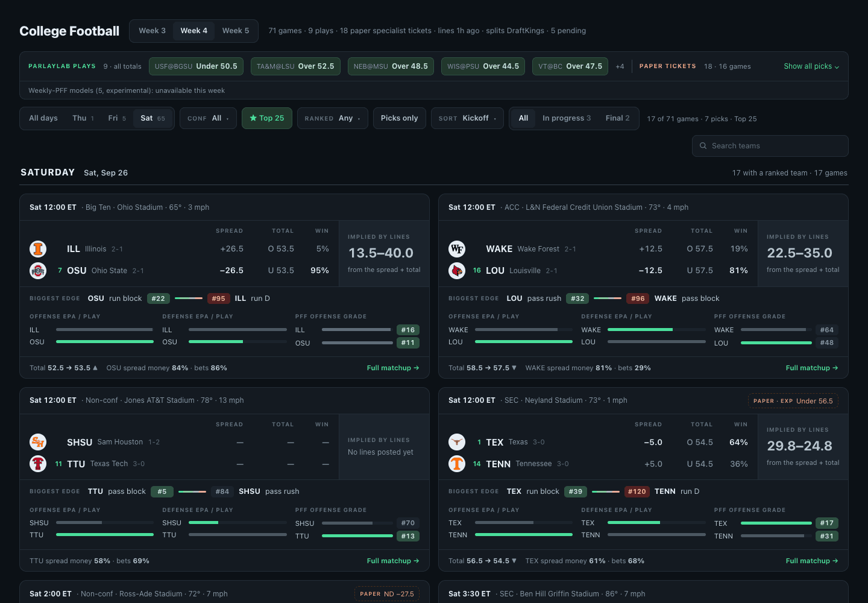
Task: Open the WIS@PSU Over 44.5 play
Action: tap(483, 66)
